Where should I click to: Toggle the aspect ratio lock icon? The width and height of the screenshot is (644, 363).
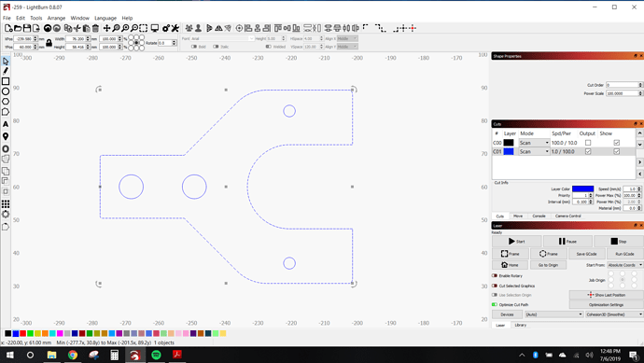click(x=49, y=43)
